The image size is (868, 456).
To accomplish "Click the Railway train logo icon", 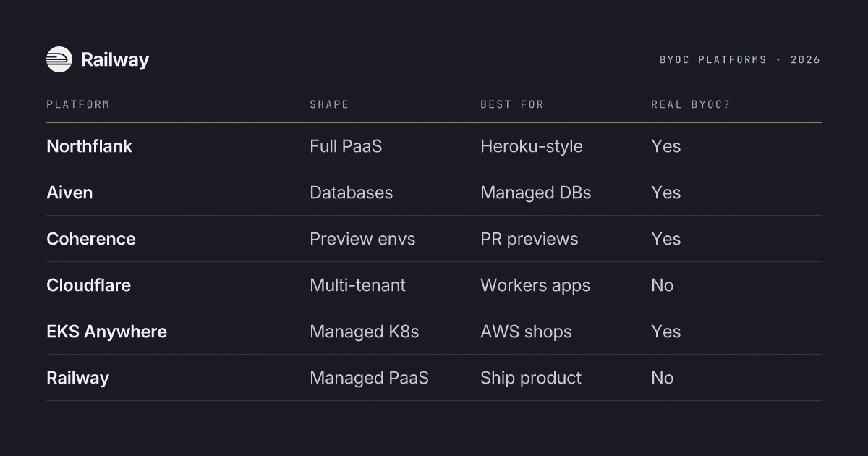I will pos(59,59).
